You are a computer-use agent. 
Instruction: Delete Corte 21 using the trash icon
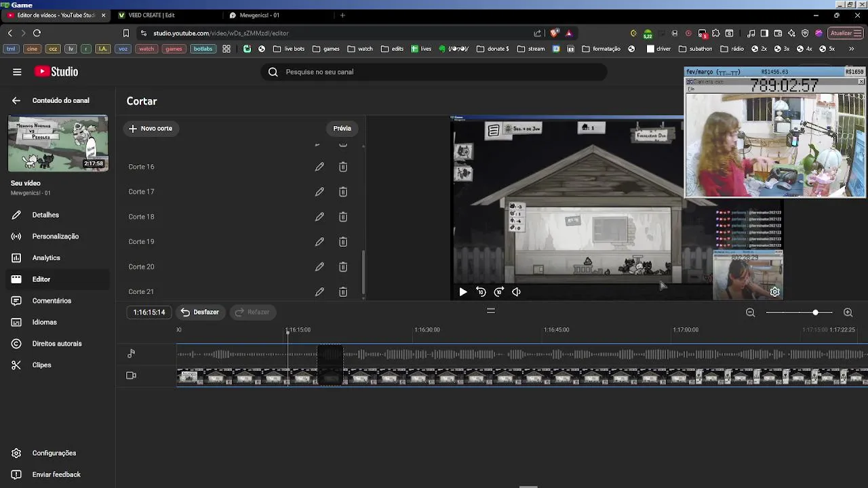[343, 291]
